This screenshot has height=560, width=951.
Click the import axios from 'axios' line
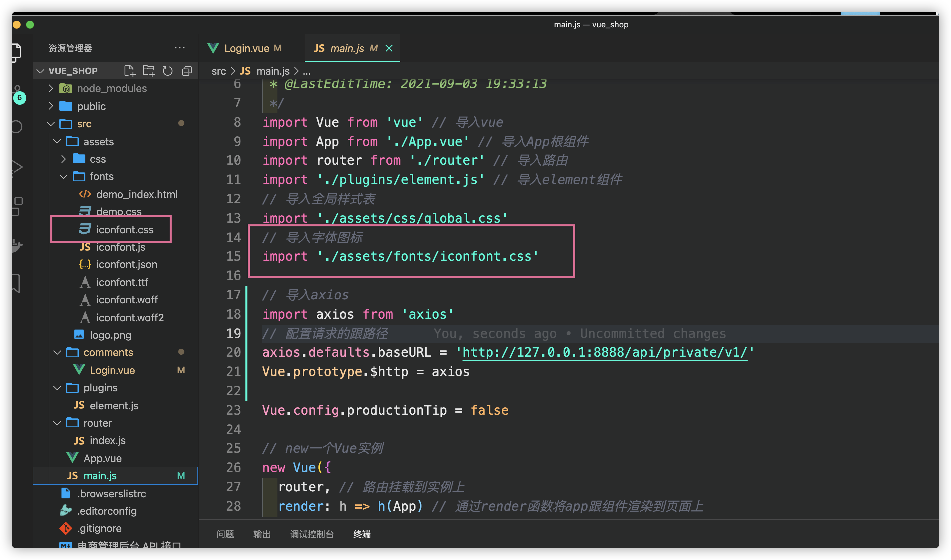point(358,314)
